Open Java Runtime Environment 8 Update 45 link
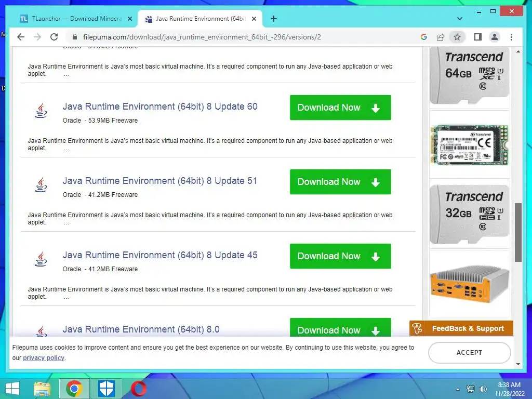Image resolution: width=532 pixels, height=399 pixels. (x=160, y=255)
